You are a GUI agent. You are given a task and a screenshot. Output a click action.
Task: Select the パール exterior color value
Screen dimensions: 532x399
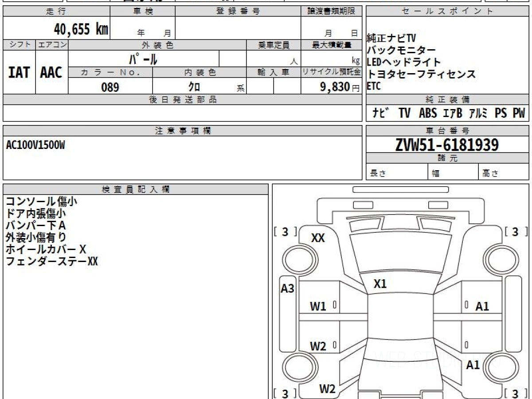pyautogui.click(x=143, y=59)
